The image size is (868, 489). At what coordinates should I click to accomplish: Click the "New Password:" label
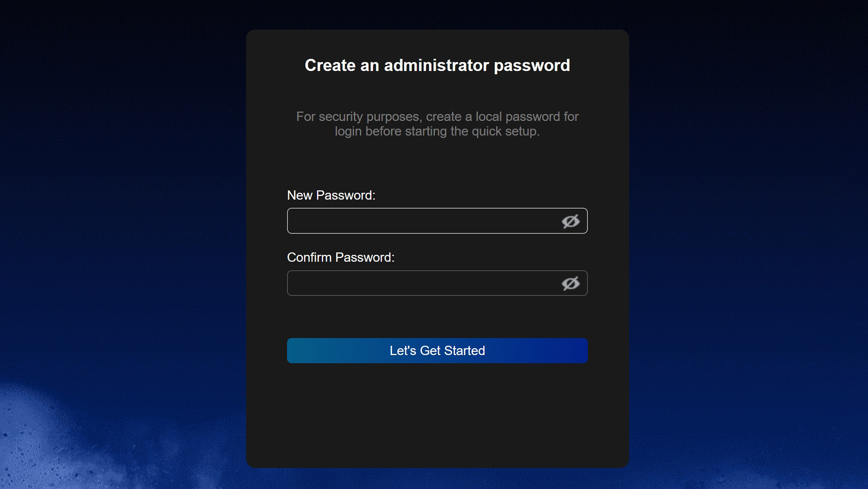[x=331, y=195]
